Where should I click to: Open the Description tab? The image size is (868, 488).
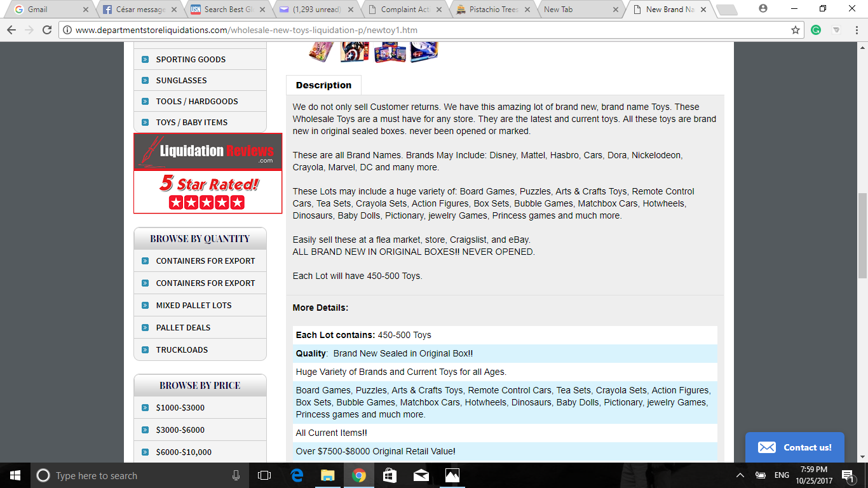pyautogui.click(x=323, y=85)
